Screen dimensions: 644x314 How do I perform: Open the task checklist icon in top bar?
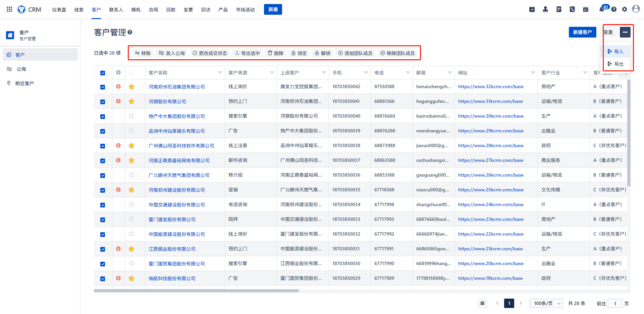(532, 9)
